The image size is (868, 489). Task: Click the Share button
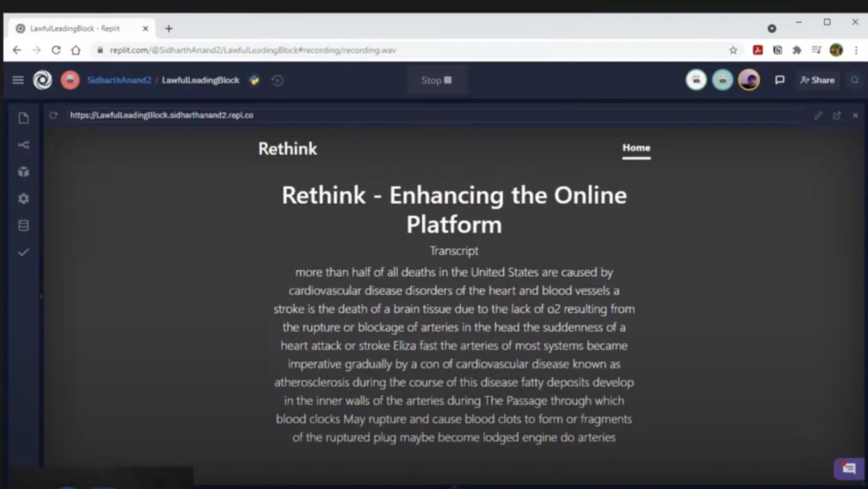[818, 80]
